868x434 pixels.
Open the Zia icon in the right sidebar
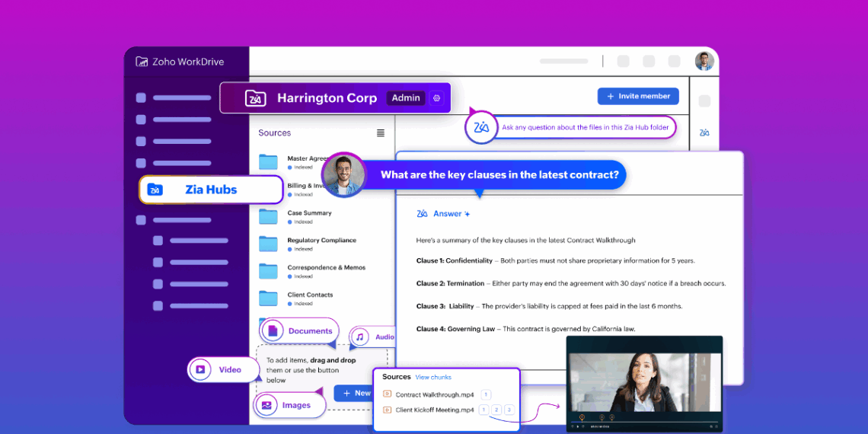[704, 132]
